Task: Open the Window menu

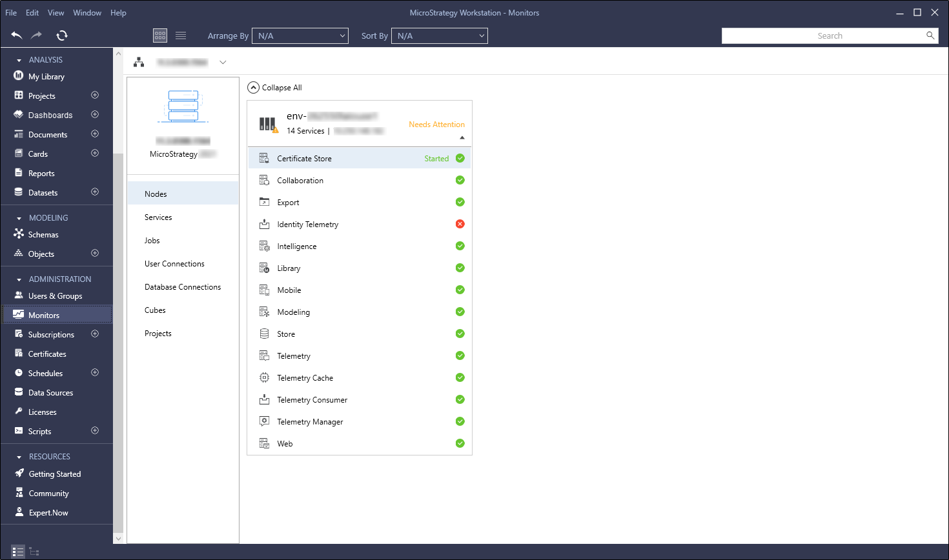Action: [x=87, y=12]
